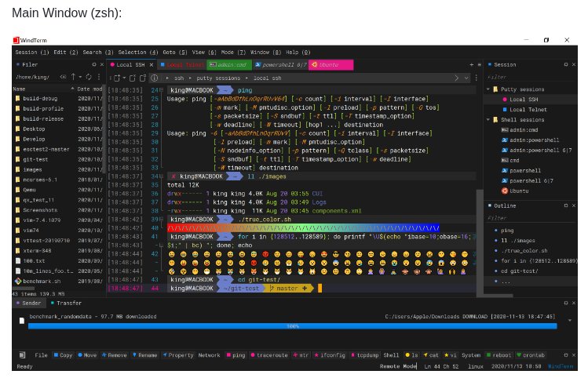Switch to the Local Telnet tab
This screenshot has width=588, height=378.
pos(182,65)
